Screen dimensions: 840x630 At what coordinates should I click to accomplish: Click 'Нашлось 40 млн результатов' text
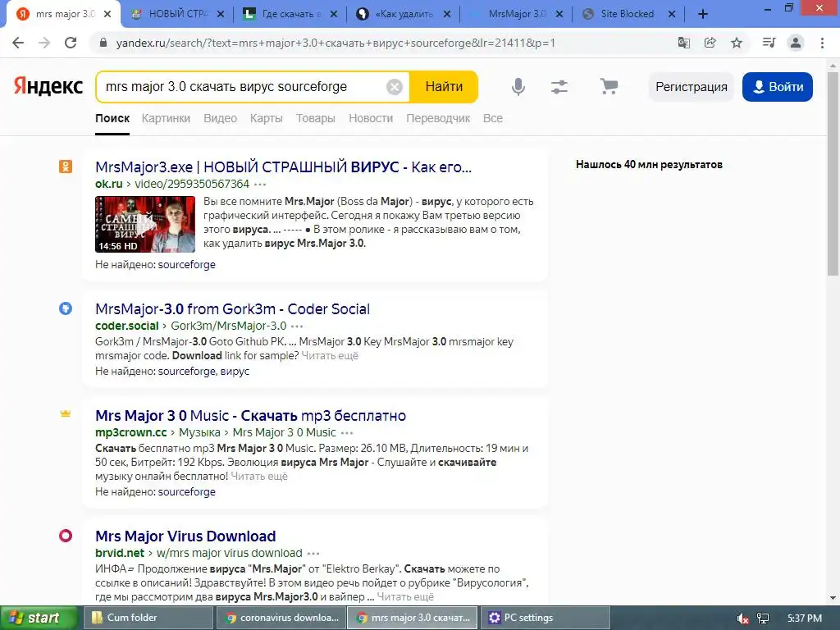(649, 164)
